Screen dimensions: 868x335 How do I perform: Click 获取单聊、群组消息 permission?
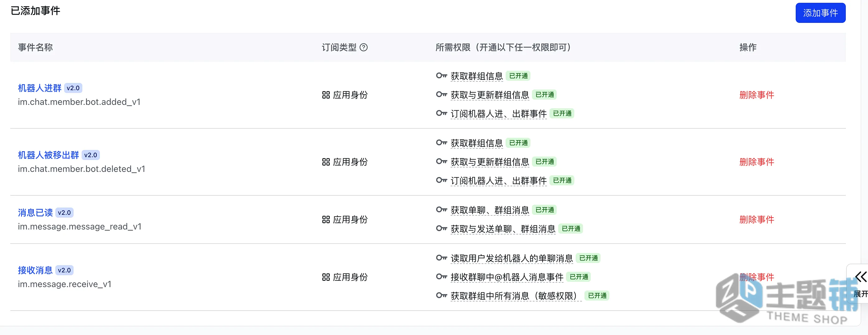[x=490, y=210]
